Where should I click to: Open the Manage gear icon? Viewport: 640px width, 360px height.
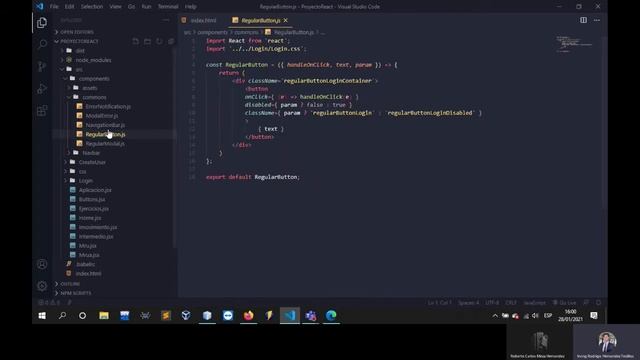(x=42, y=286)
